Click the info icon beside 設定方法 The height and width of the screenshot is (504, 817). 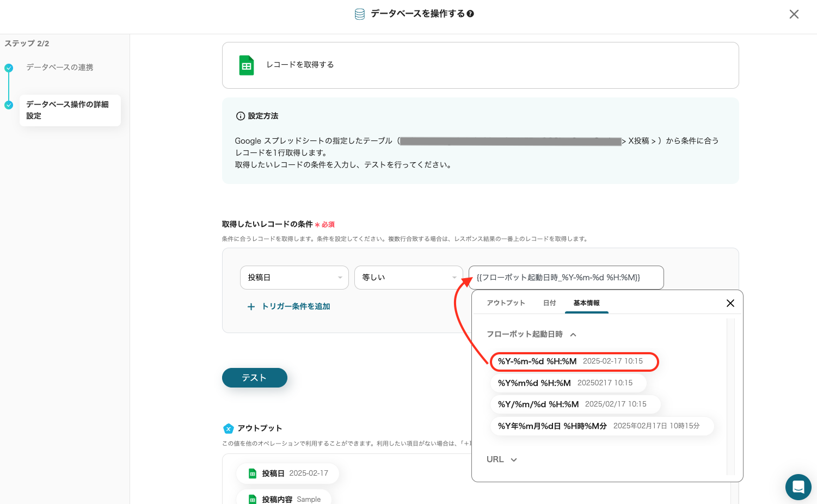[x=240, y=116]
